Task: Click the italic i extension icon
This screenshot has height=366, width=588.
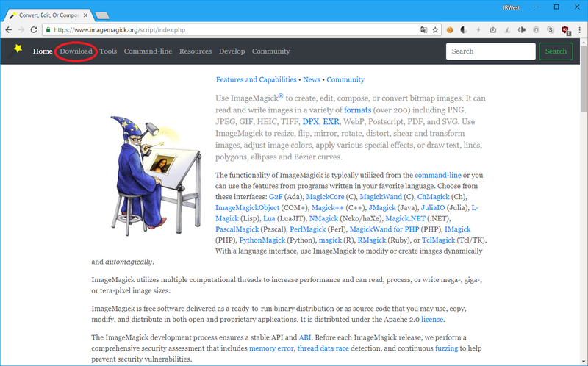Action: (507, 30)
